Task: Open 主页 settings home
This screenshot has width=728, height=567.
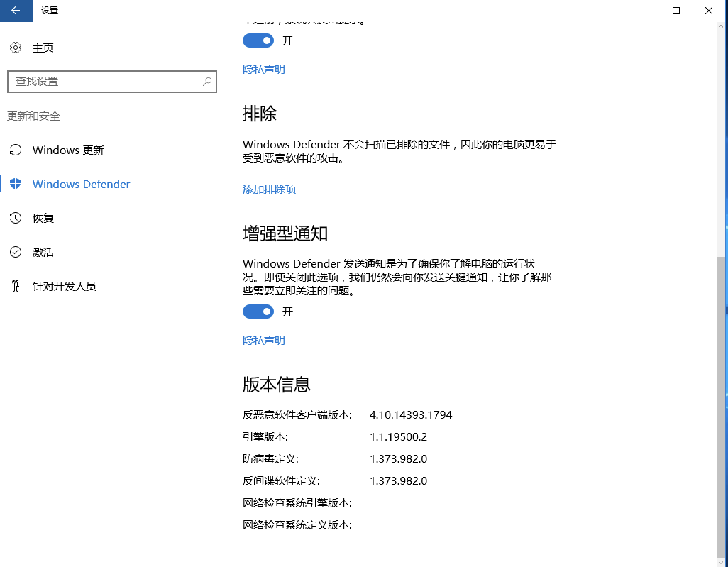Action: tap(43, 48)
